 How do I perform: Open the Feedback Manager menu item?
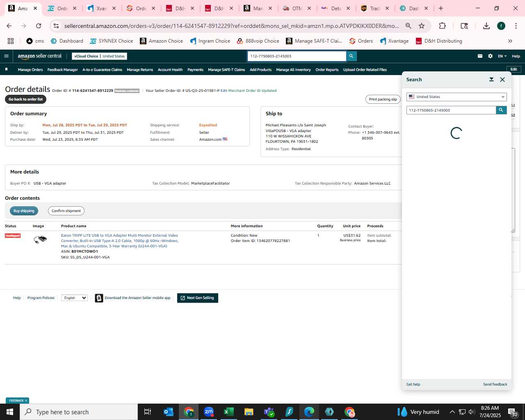tap(63, 70)
